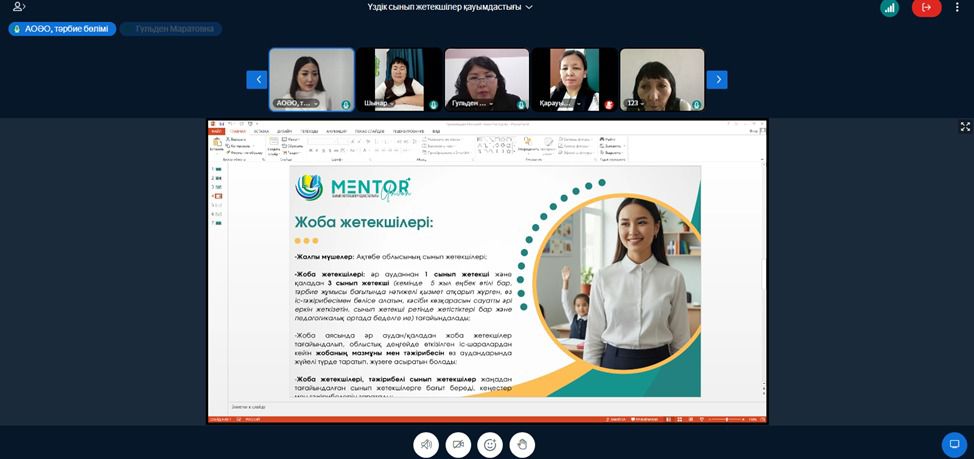The image size is (974, 459).
Task: Open the green connection statistics icon
Action: [889, 8]
